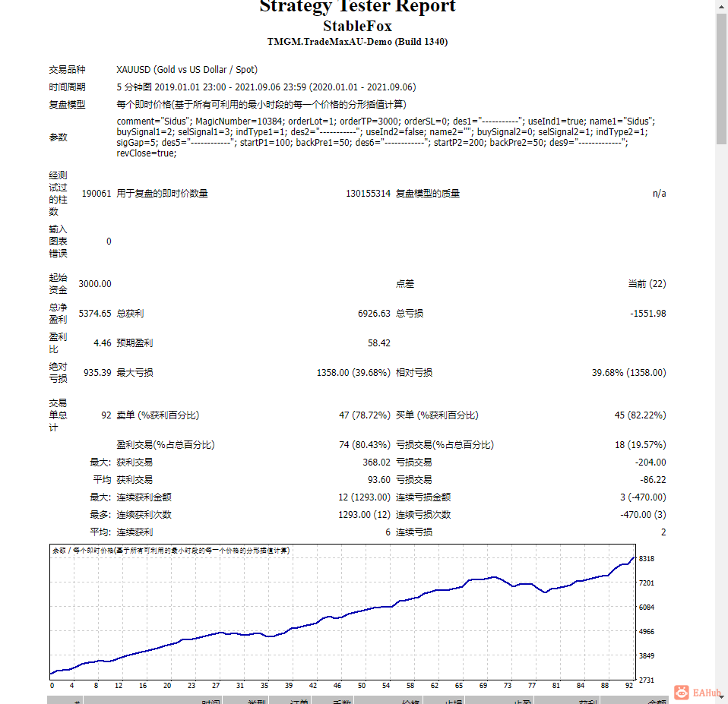Click the total net profit 5374.65
Viewport: 728px width, 704px height.
point(95,314)
